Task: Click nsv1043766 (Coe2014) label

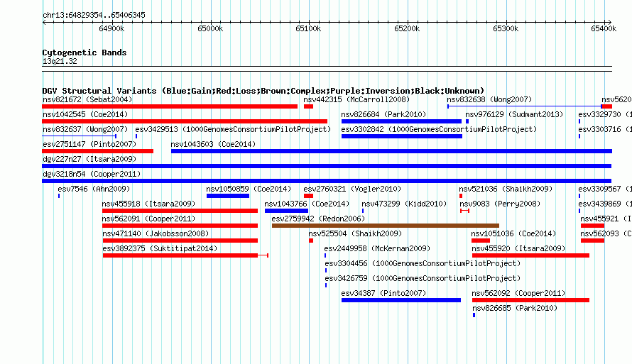Action: click(x=307, y=204)
